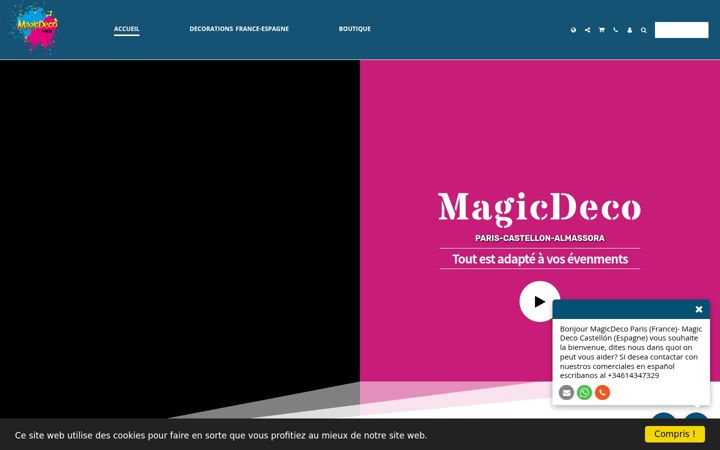
Task: Click the orange call icon in the popup
Action: 602,393
